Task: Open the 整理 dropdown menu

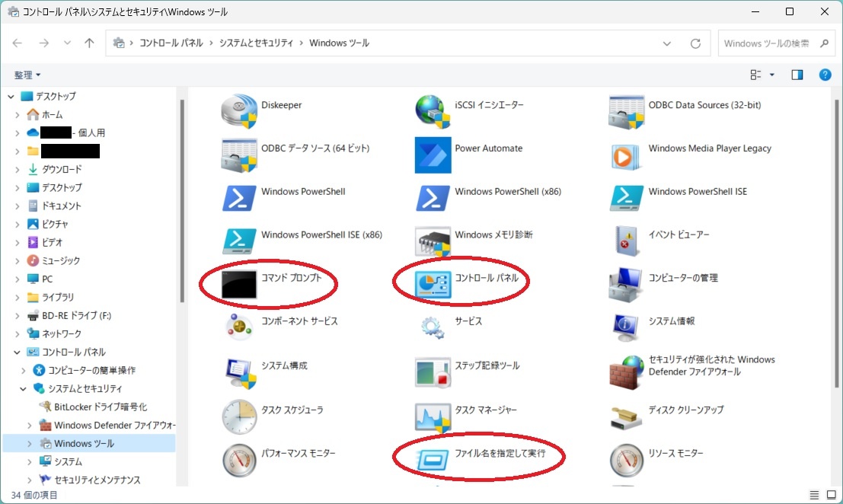Action: click(27, 75)
